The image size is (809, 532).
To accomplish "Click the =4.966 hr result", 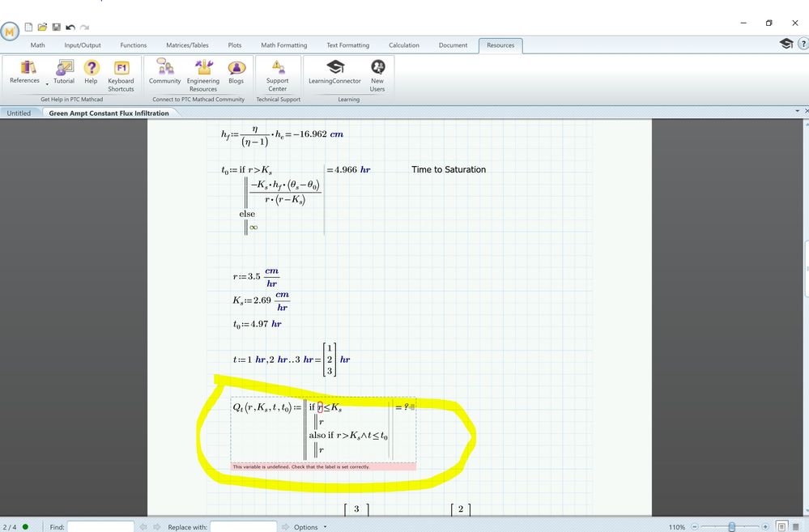I will pos(348,169).
